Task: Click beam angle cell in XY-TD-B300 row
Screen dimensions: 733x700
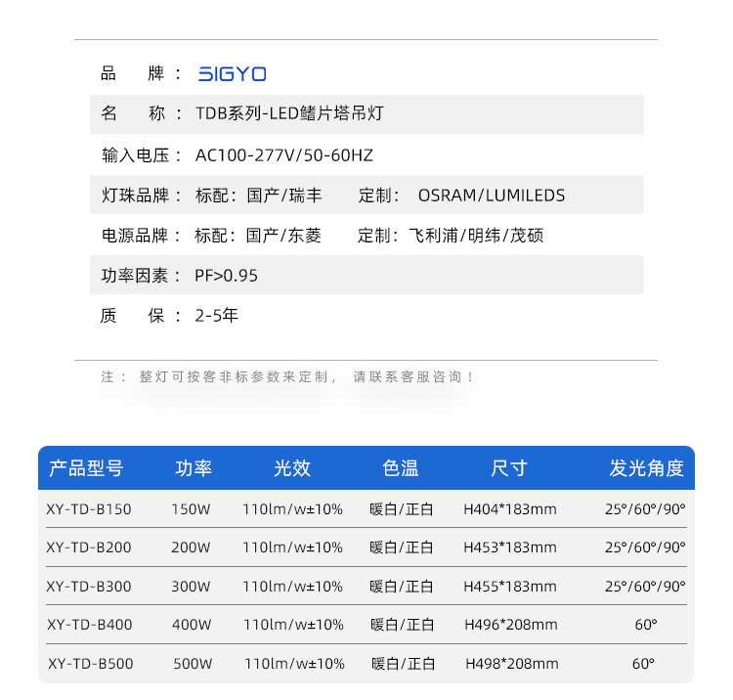Action: (645, 586)
